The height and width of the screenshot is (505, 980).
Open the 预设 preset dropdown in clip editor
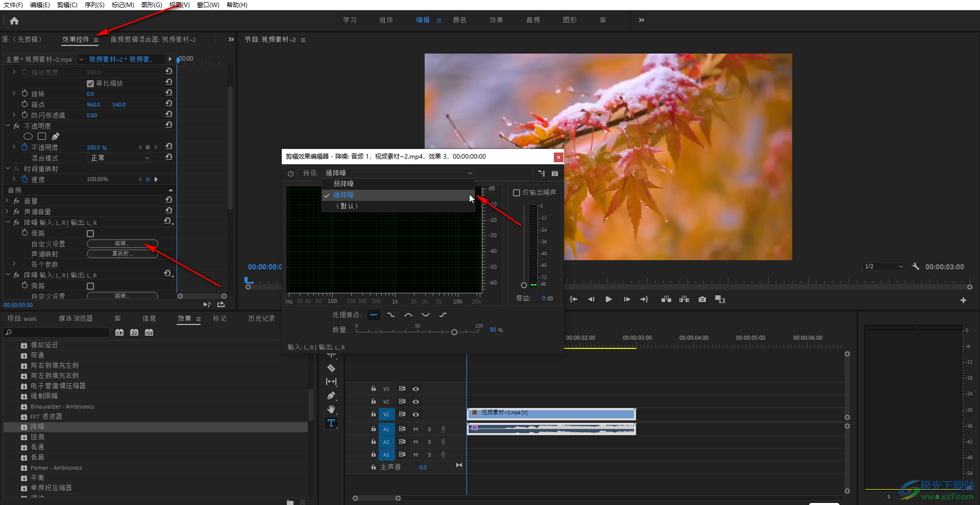click(x=398, y=173)
